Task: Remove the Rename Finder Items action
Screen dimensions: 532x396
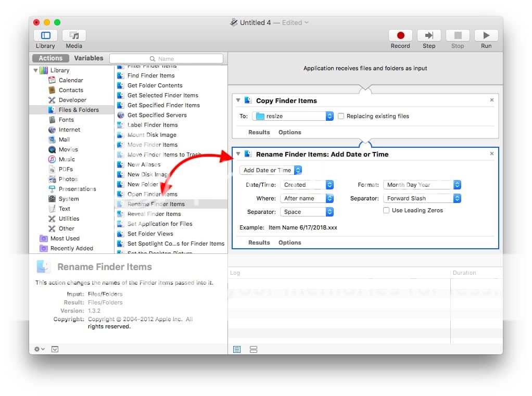Action: [491, 154]
